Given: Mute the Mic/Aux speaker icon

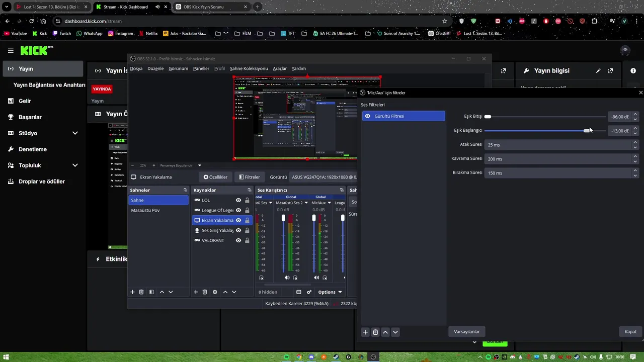Looking at the screenshot, I should click(x=316, y=278).
